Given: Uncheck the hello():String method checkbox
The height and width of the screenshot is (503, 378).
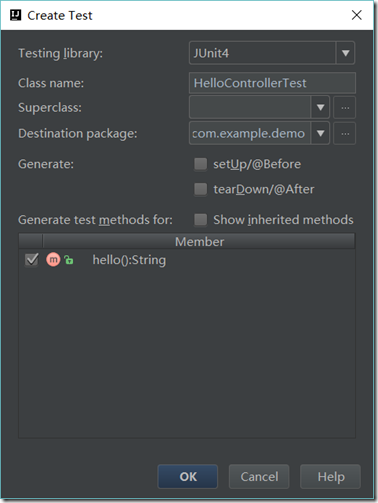Looking at the screenshot, I should 32,260.
